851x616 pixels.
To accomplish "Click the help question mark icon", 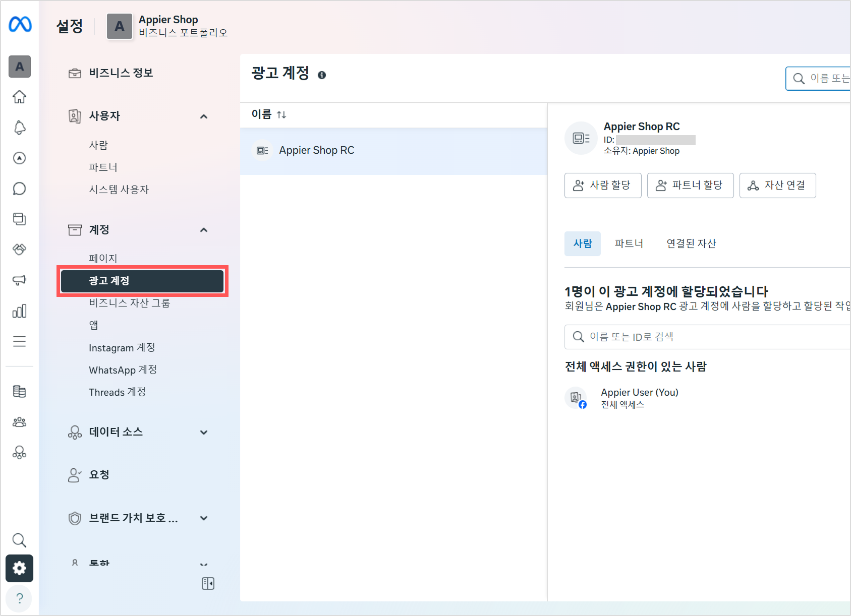I will 19,598.
